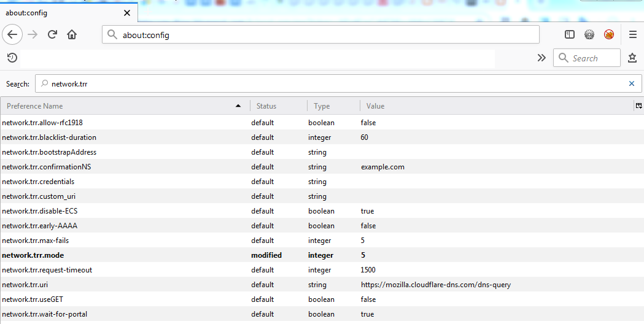Sort by Status column header
644x324 pixels.
279,106
